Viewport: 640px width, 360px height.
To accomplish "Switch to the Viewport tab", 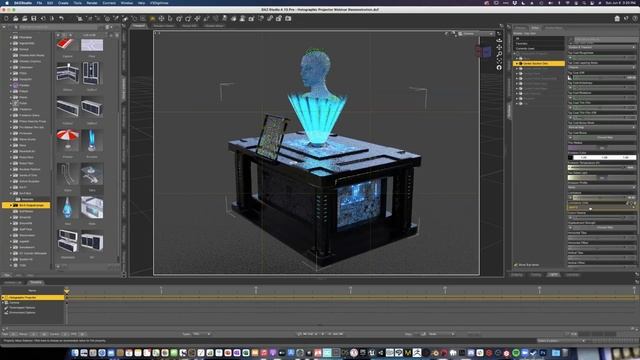I will point(139,26).
